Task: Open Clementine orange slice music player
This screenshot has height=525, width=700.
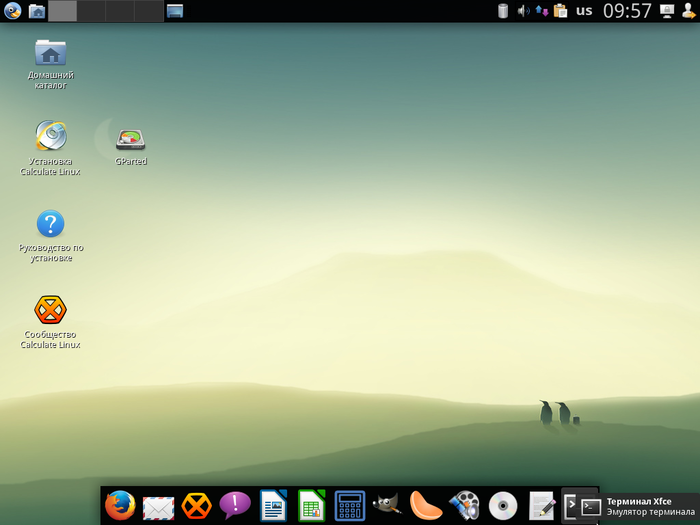Action: pyautogui.click(x=426, y=505)
